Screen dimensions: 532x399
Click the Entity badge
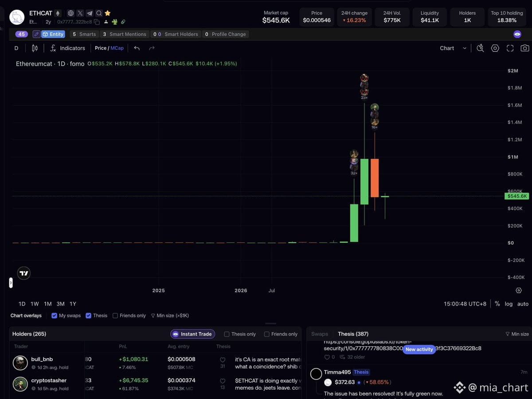[x=53, y=34]
